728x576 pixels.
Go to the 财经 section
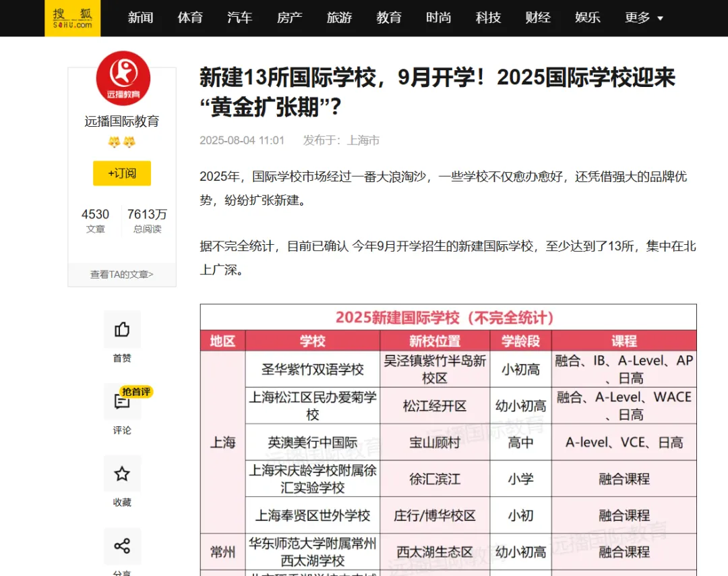(538, 18)
